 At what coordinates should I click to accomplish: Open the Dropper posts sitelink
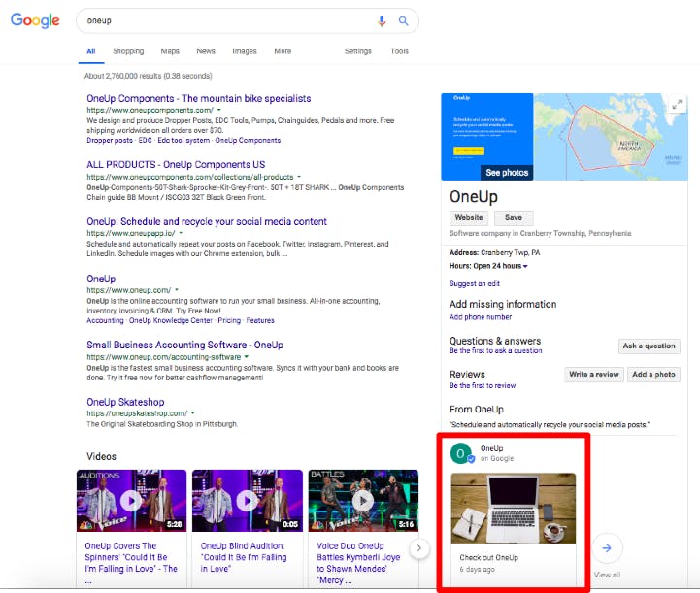[110, 140]
